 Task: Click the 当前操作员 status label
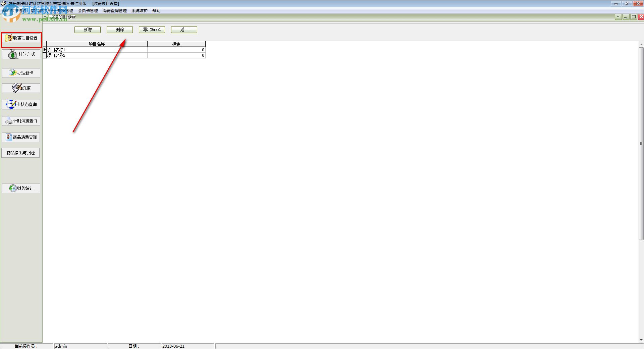pyautogui.click(x=27, y=346)
